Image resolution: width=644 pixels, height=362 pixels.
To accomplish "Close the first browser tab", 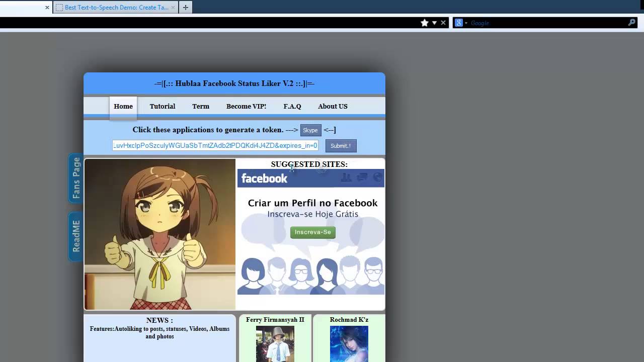I will click(47, 8).
